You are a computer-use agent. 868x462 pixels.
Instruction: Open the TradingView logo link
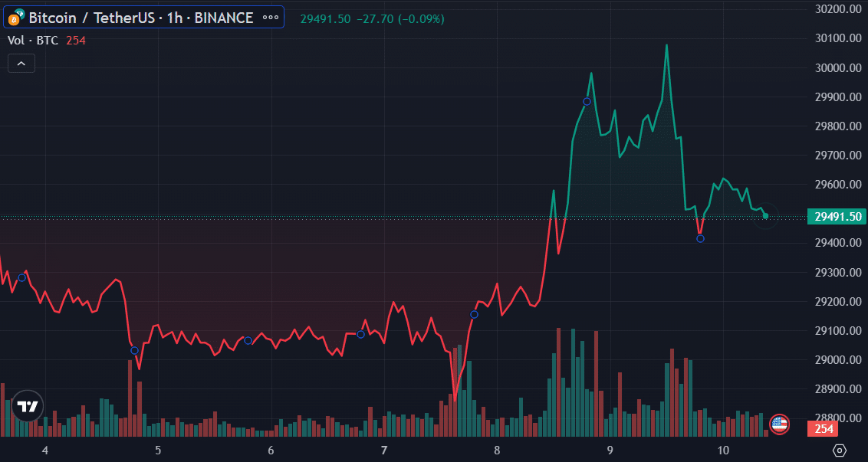[27, 408]
